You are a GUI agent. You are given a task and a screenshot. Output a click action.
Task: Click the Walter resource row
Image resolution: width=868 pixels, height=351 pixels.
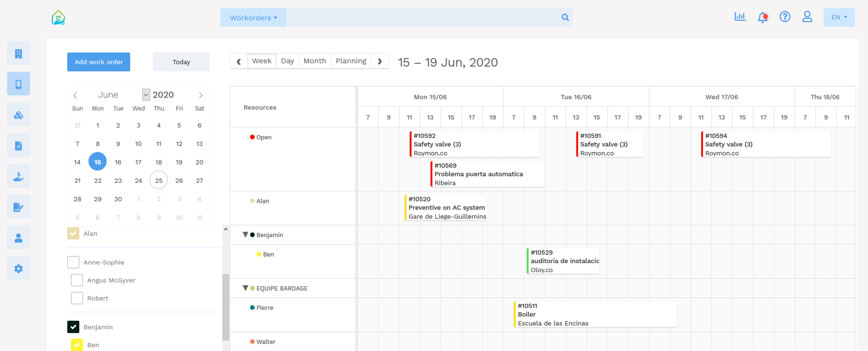pos(293,341)
